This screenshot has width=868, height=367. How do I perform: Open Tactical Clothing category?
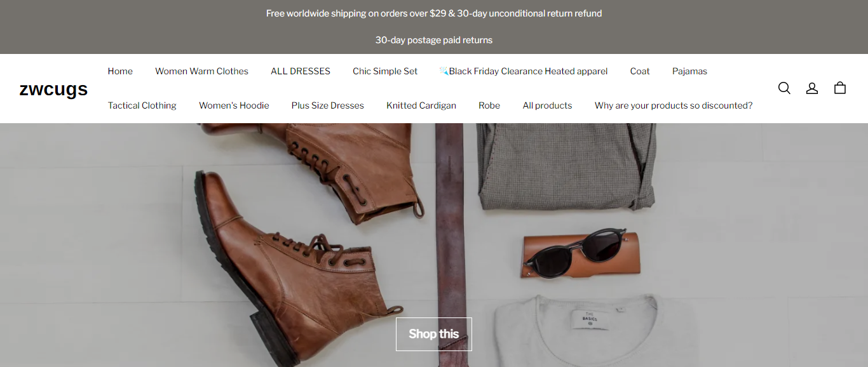coord(142,105)
